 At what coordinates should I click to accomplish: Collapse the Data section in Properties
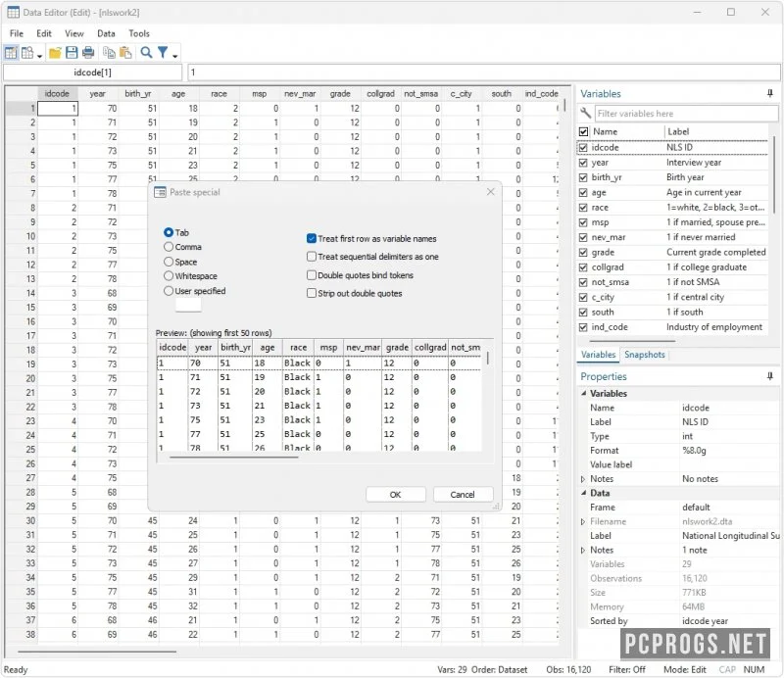tap(583, 493)
